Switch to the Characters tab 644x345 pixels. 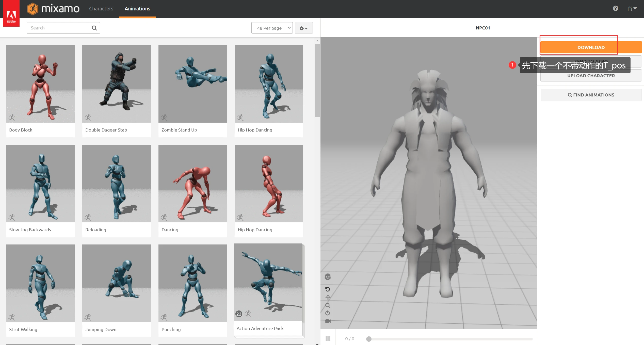click(101, 9)
